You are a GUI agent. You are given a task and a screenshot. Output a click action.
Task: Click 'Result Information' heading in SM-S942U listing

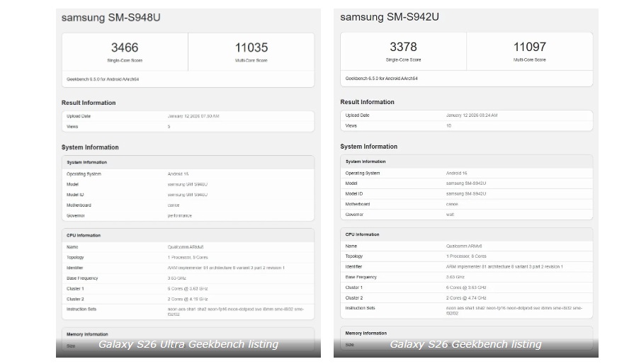367,102
